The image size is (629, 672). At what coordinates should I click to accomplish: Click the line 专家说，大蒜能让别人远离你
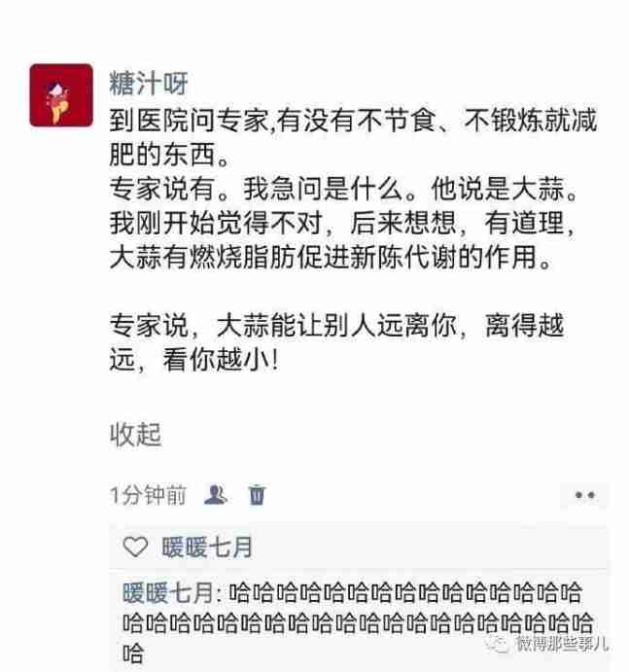tap(336, 326)
